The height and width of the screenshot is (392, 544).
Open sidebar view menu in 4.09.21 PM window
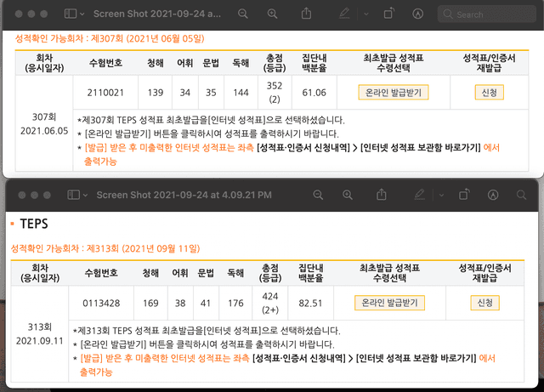pyautogui.click(x=74, y=195)
